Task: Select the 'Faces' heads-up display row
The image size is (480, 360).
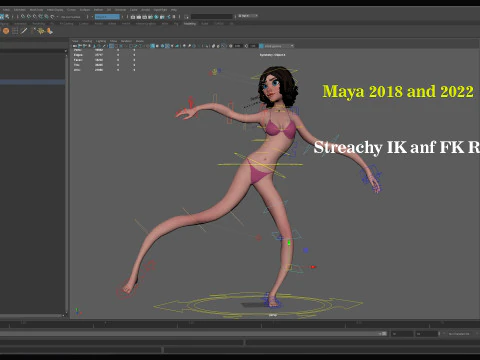Action: (x=104, y=60)
